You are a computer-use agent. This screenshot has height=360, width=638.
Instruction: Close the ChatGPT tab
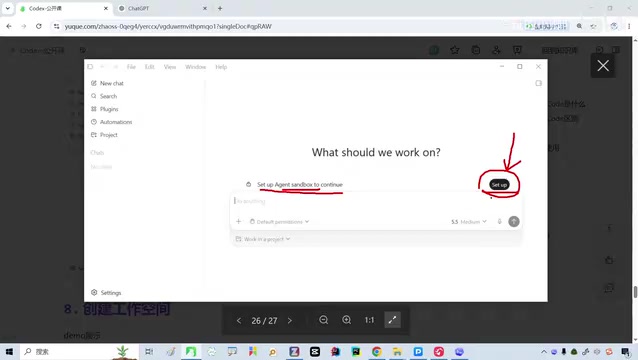(x=205, y=8)
